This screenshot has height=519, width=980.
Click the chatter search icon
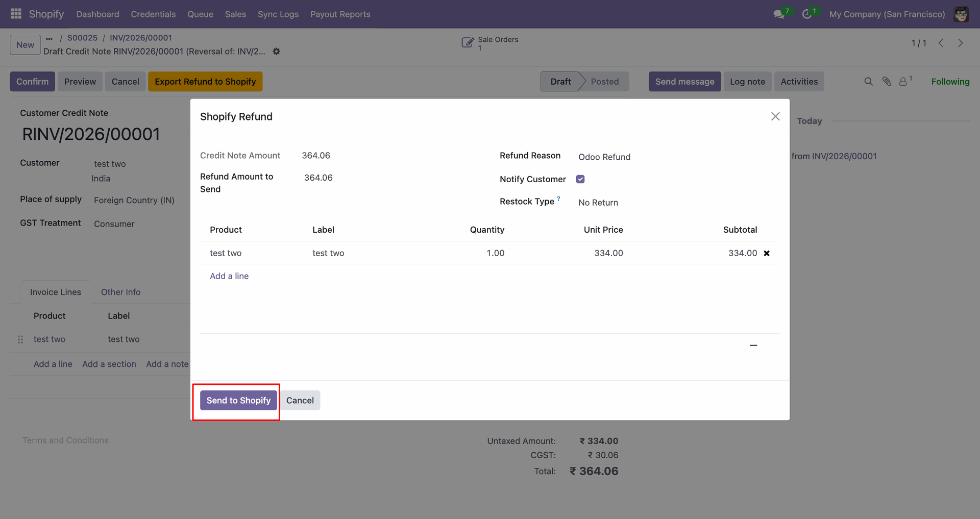coord(868,82)
